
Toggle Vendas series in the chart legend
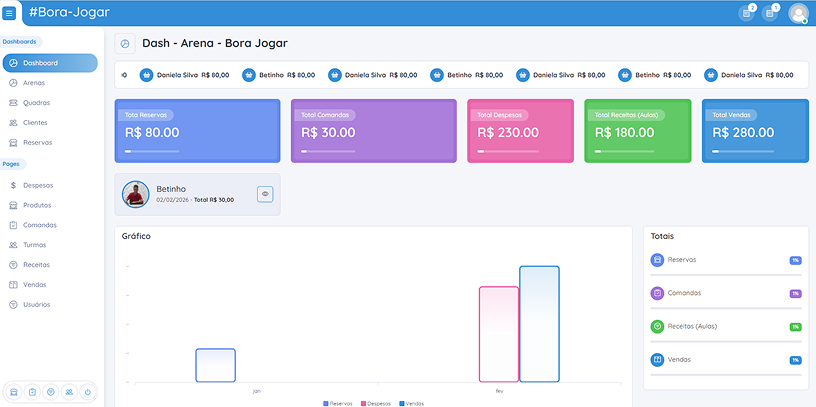[x=412, y=403]
